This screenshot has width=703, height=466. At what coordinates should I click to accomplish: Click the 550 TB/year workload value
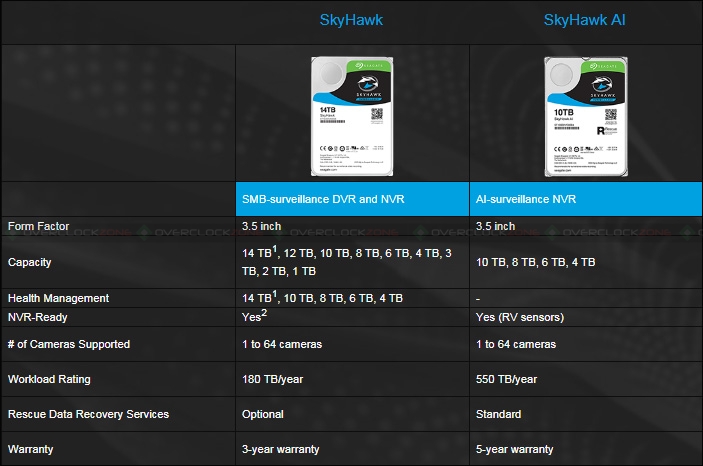click(x=506, y=379)
